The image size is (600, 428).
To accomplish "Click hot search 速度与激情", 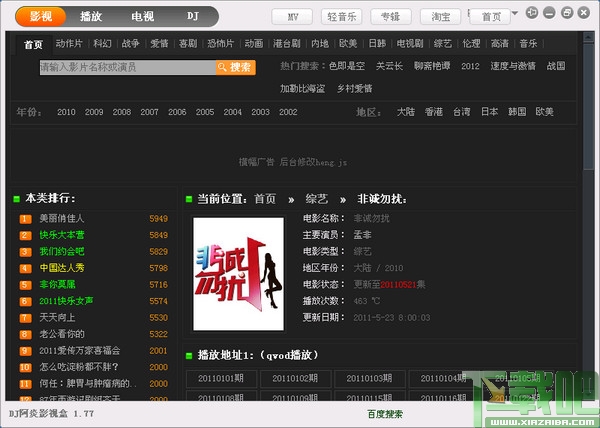I will tap(513, 66).
